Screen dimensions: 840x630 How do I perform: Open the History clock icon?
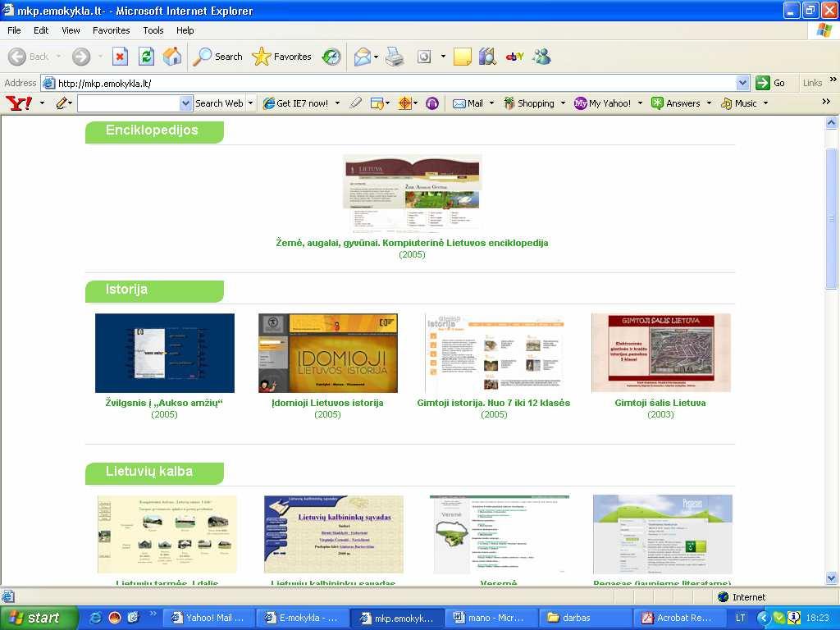tap(331, 57)
